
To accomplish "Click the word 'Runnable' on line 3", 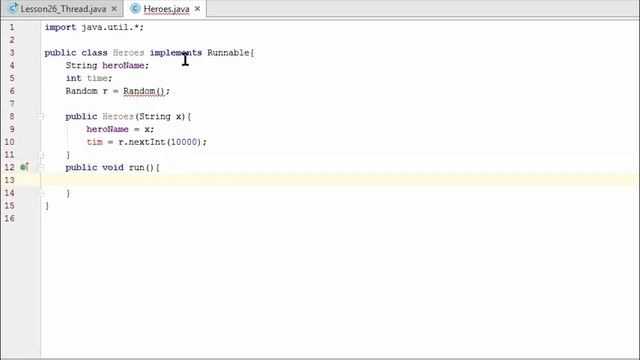I will click(x=228, y=53).
